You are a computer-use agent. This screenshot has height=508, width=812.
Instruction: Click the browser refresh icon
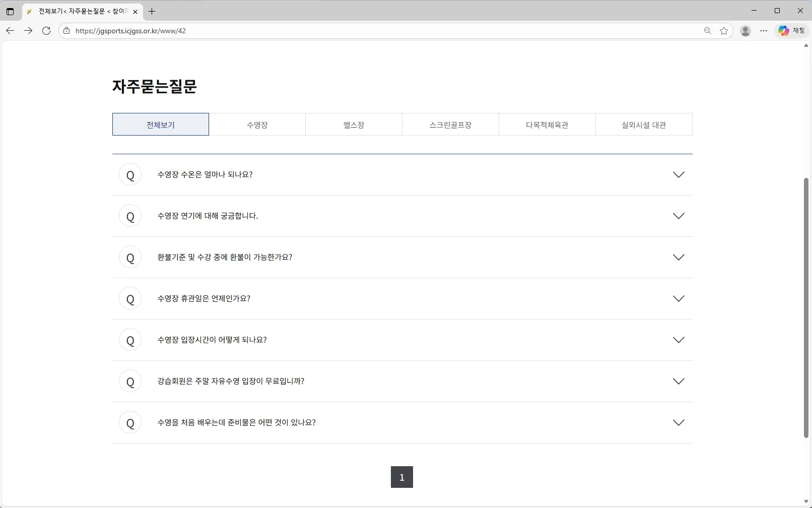(x=46, y=31)
